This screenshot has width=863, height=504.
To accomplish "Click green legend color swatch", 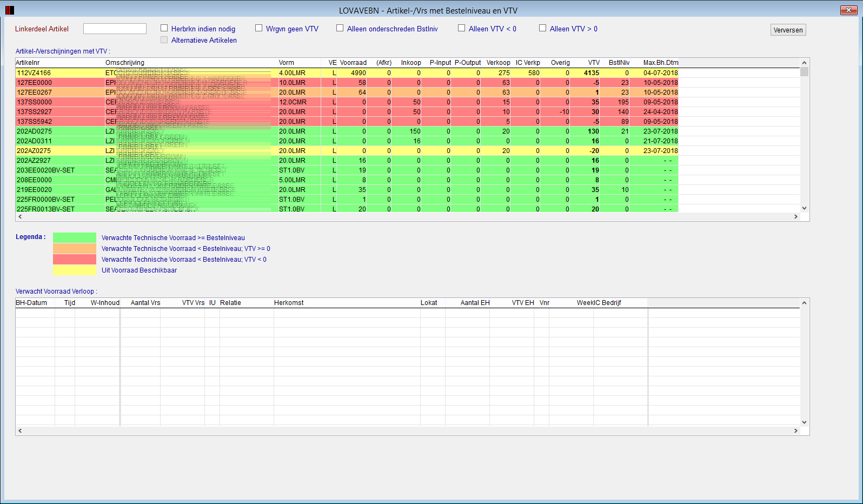I will (75, 238).
